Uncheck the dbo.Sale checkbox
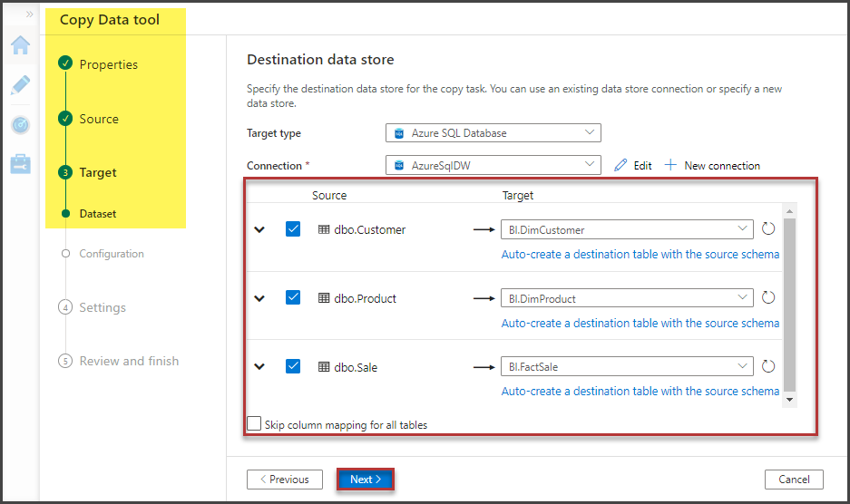The image size is (850, 504). click(293, 366)
